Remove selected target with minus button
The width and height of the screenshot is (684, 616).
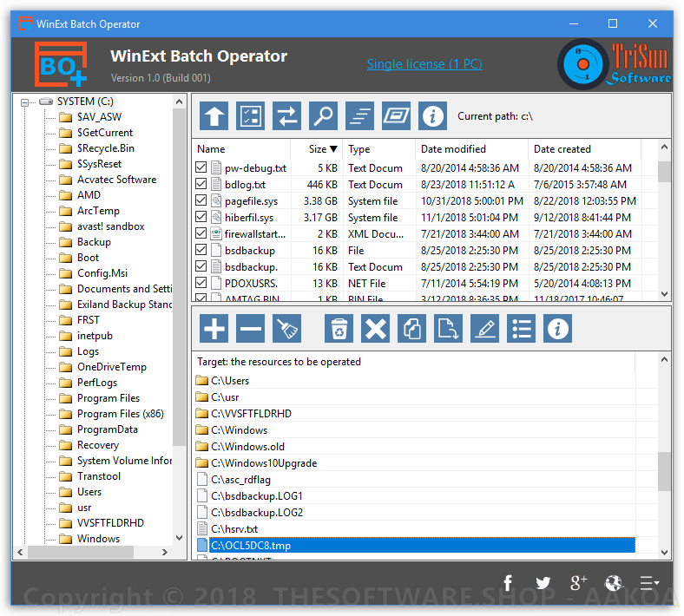pos(250,328)
